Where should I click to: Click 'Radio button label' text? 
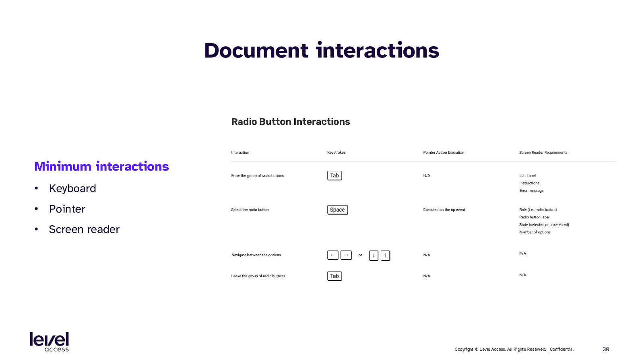[534, 217]
